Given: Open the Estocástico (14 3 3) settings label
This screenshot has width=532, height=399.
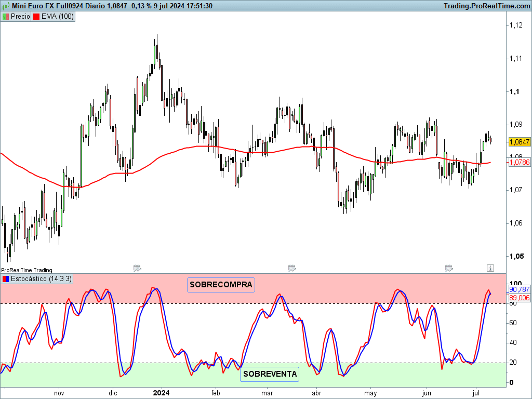Looking at the screenshot, I should (41, 279).
